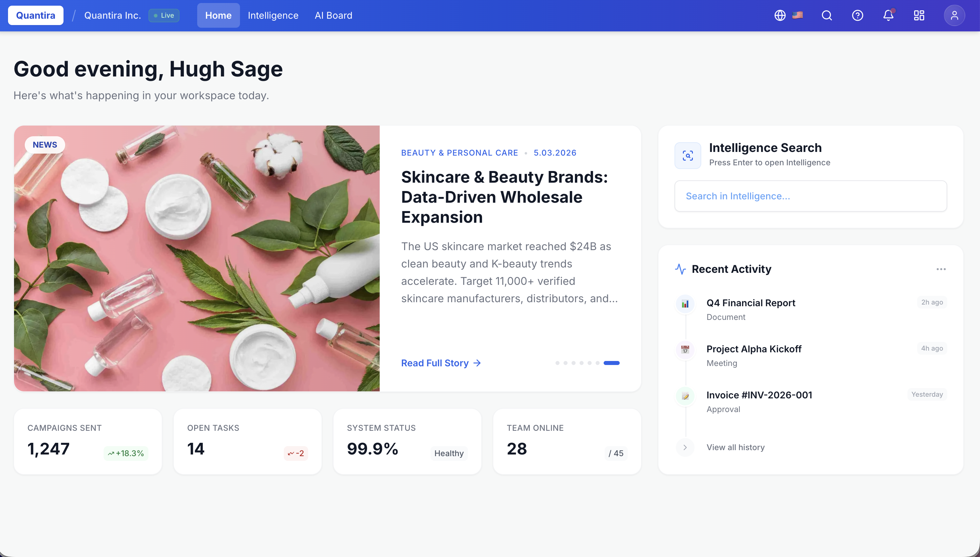Click the help question mark icon
The image size is (980, 557).
[x=857, y=15]
